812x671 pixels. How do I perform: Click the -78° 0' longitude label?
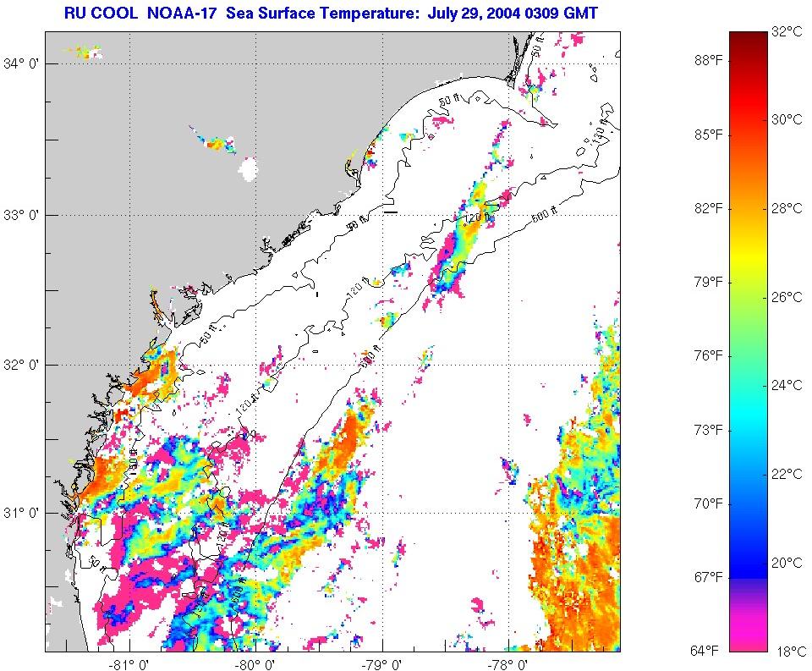tap(509, 664)
